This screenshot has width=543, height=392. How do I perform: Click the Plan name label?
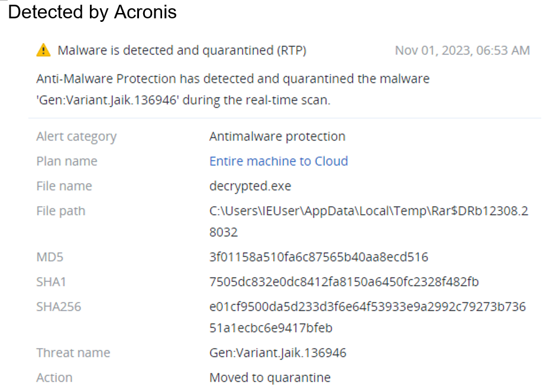(67, 161)
